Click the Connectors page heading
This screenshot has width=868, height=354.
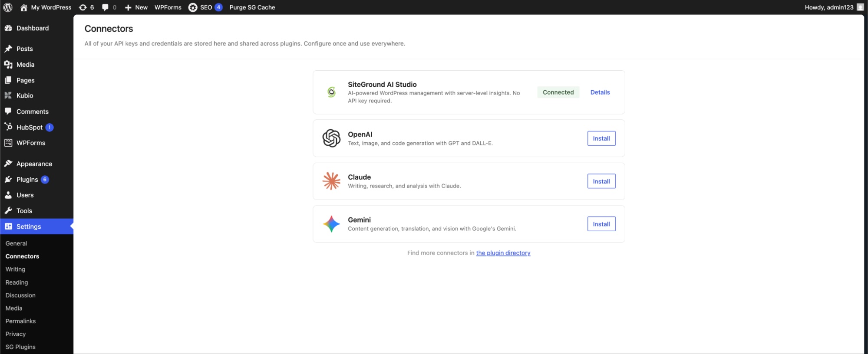pyautogui.click(x=109, y=29)
